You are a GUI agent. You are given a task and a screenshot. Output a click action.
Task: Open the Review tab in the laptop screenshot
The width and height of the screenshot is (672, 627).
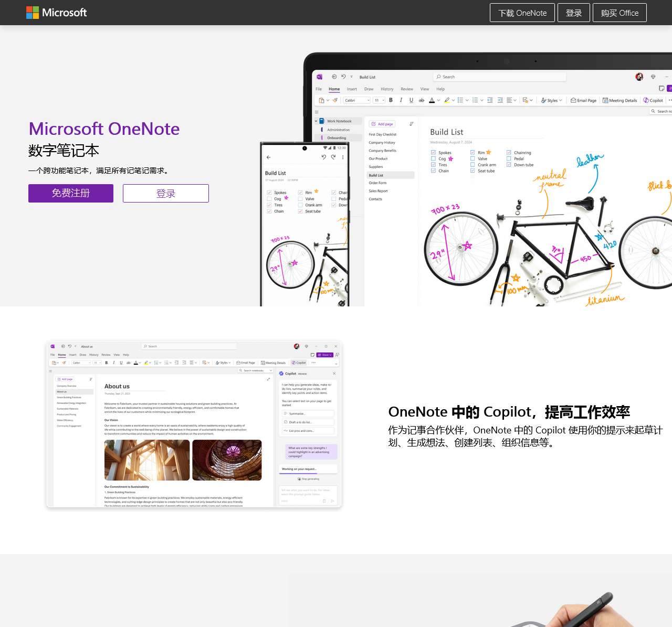[x=407, y=89]
